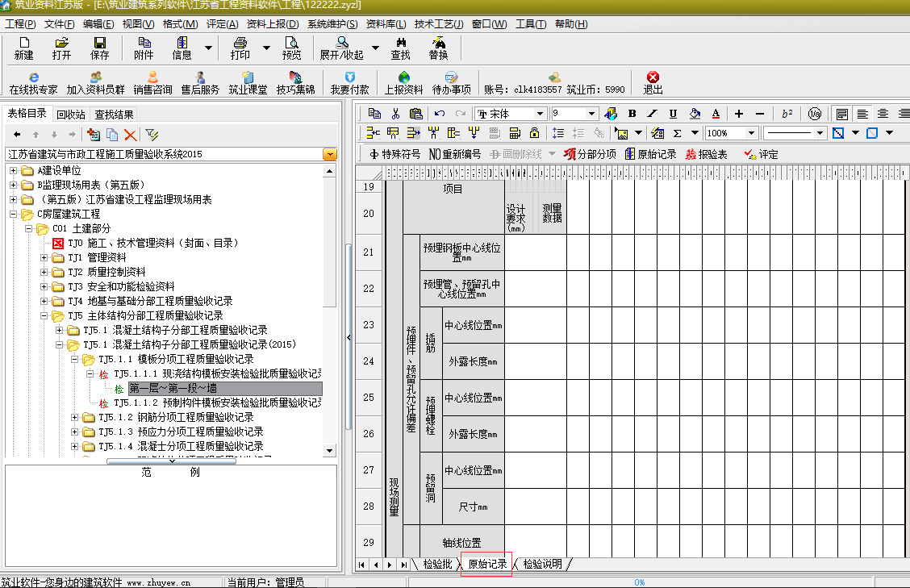Open the 预览 print preview tool
This screenshot has height=588, width=910.
(x=291, y=48)
